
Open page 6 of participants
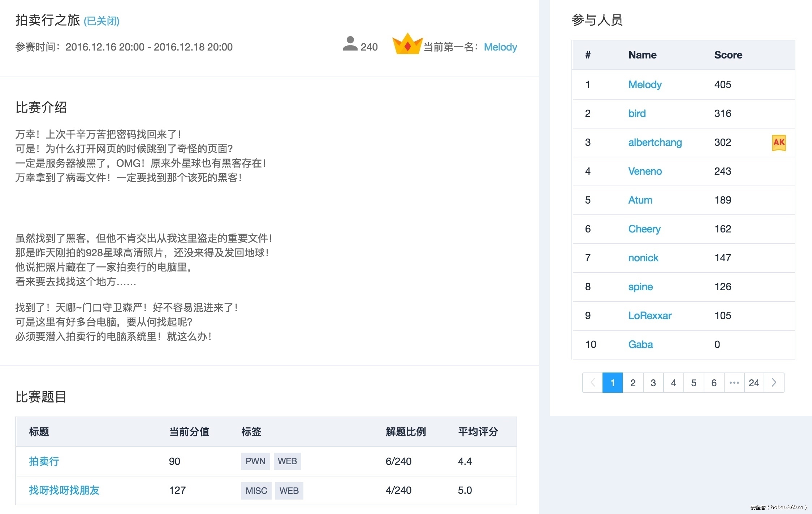point(714,383)
